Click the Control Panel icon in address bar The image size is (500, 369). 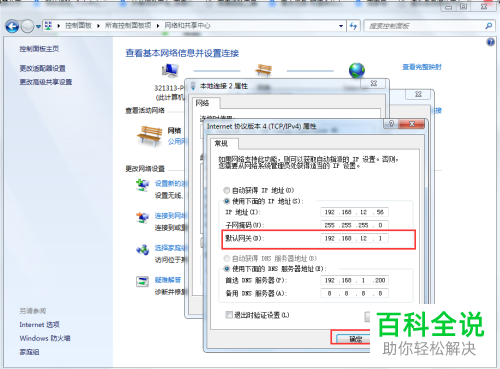49,26
